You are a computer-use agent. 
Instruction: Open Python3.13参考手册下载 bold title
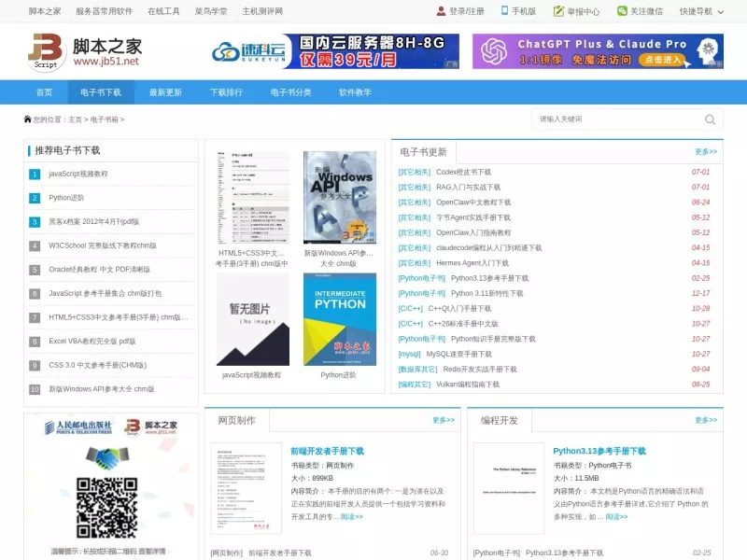click(599, 451)
